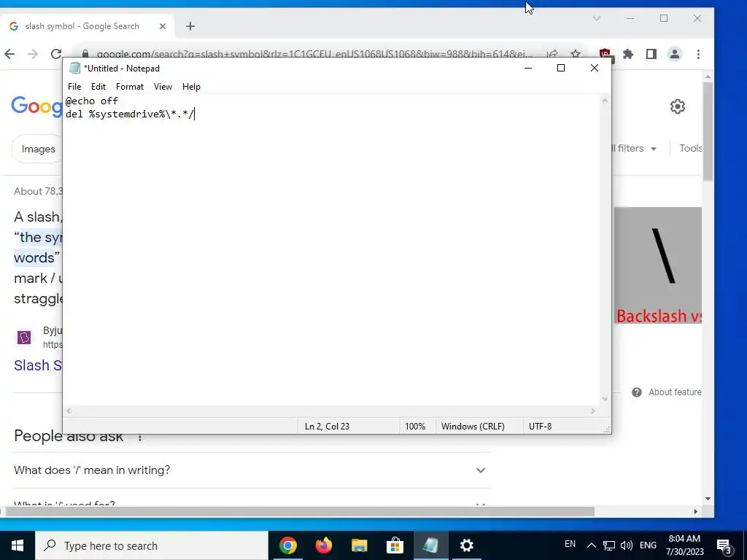The height and width of the screenshot is (560, 747).
Task: Expand "What does '/' mean in writing?"
Action: coord(252,470)
